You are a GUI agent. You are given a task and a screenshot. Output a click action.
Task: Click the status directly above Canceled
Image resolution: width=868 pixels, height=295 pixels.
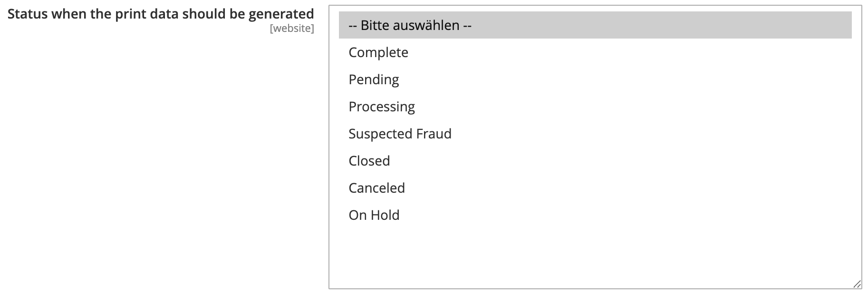[x=369, y=161]
